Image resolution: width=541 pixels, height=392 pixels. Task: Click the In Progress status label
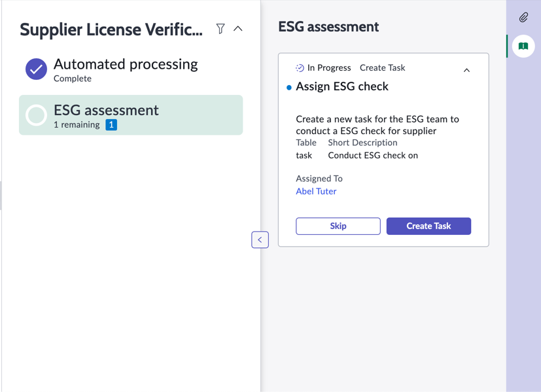pyautogui.click(x=329, y=68)
